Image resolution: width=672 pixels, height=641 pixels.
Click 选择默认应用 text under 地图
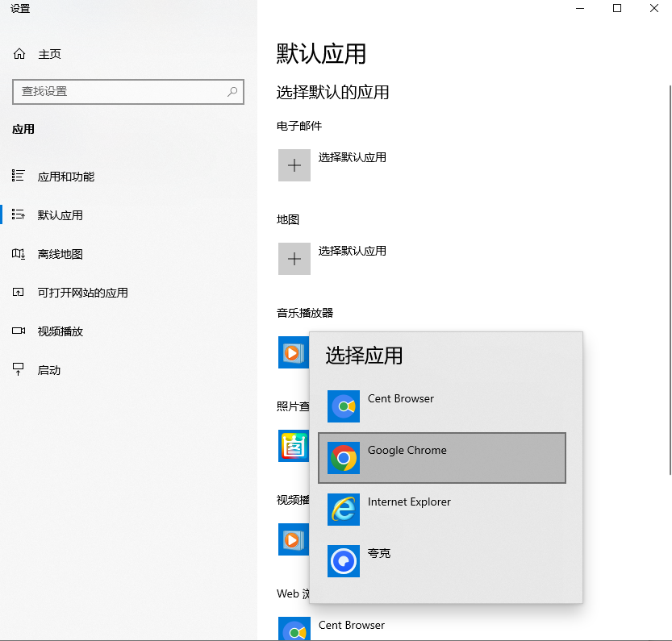(353, 251)
